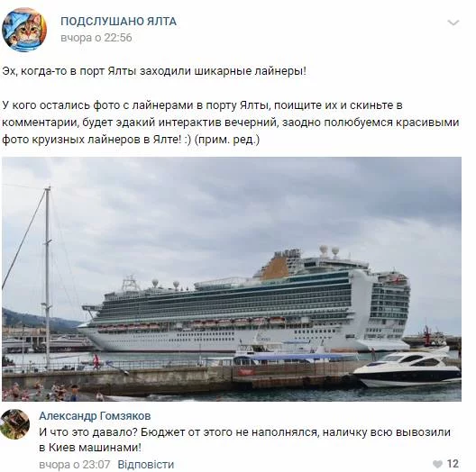Reply to the comment via Відповісти
Screen dimensions: 476x472
(146, 464)
